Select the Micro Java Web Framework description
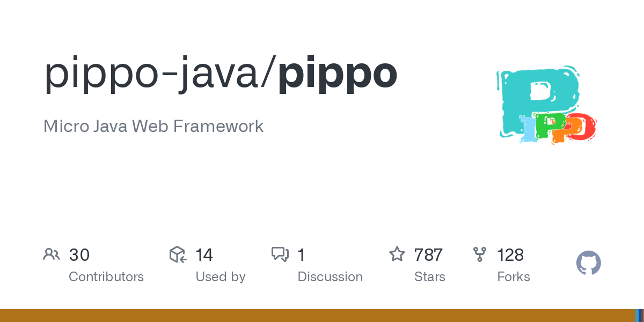The width and height of the screenshot is (644, 322). 153,127
